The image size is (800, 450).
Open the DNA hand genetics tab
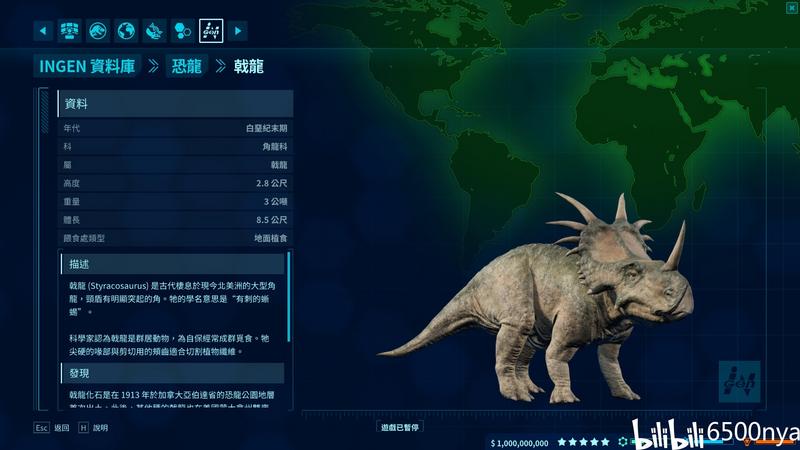pos(154,31)
